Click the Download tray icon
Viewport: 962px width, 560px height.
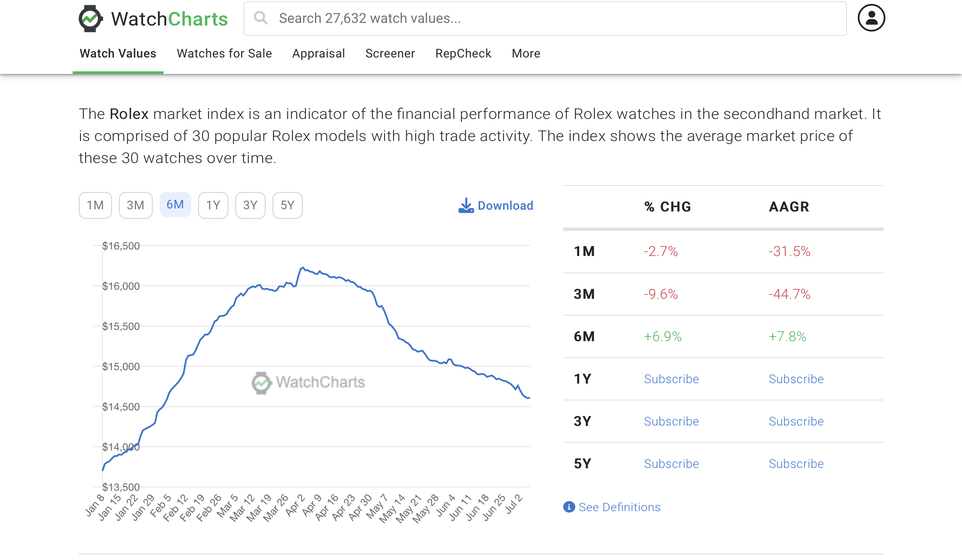click(x=466, y=206)
